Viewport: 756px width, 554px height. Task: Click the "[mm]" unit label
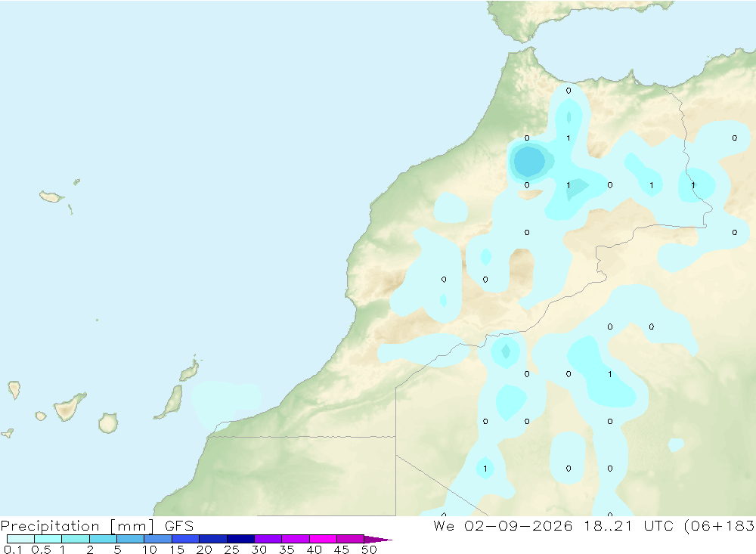click(132, 526)
